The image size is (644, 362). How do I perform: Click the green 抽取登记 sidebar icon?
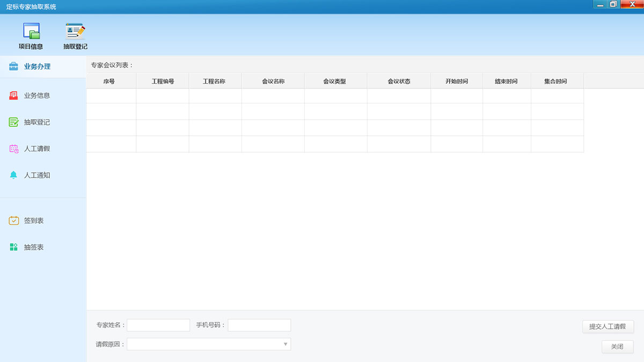13,122
